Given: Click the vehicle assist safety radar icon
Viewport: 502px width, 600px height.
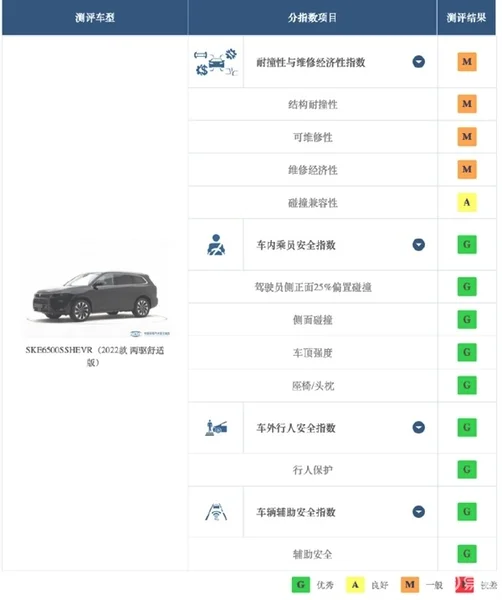Looking at the screenshot, I should (x=216, y=512).
